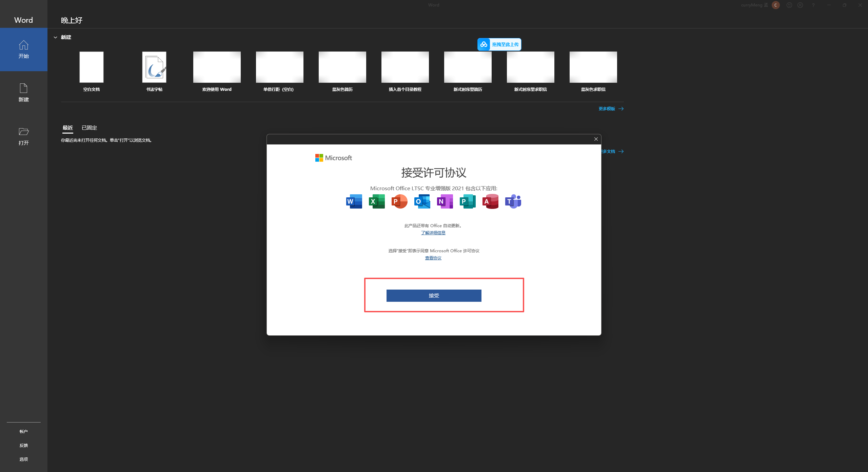Open the 了解详细信息 link

tap(433, 233)
